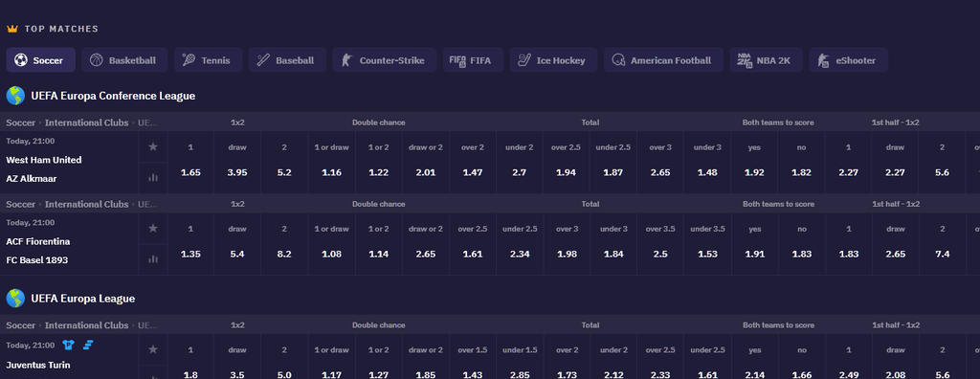Star the ACF Fiorentina match
This screenshot has height=379, width=980.
(x=153, y=229)
